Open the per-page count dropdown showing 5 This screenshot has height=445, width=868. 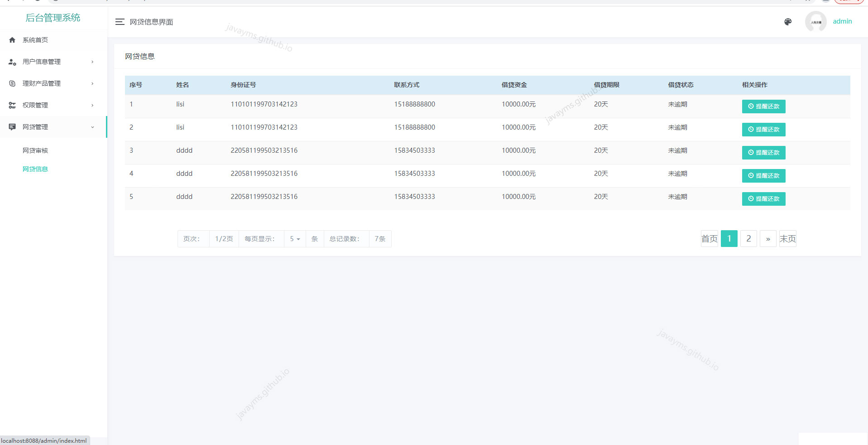(295, 239)
